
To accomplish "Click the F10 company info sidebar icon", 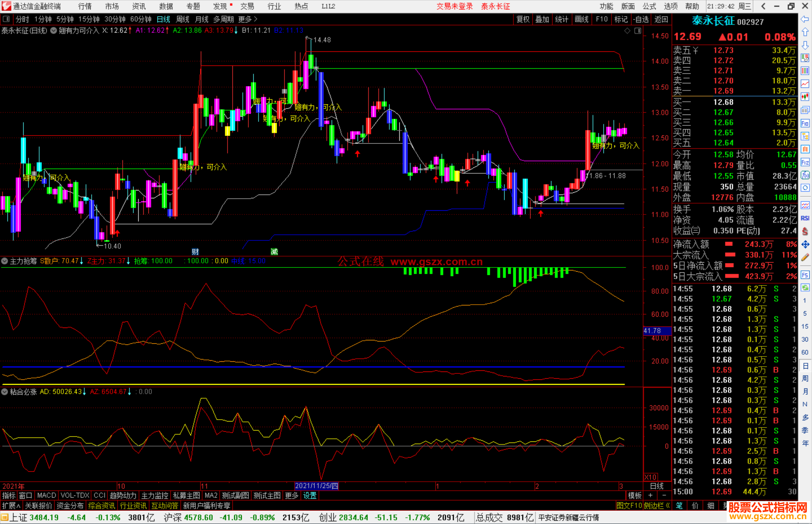I will pos(805,123).
